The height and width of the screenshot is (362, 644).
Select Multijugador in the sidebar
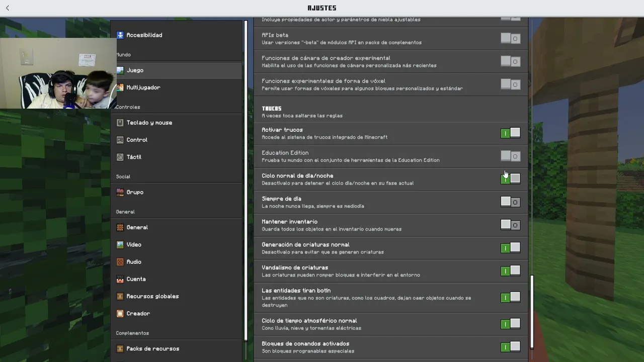[x=143, y=87]
